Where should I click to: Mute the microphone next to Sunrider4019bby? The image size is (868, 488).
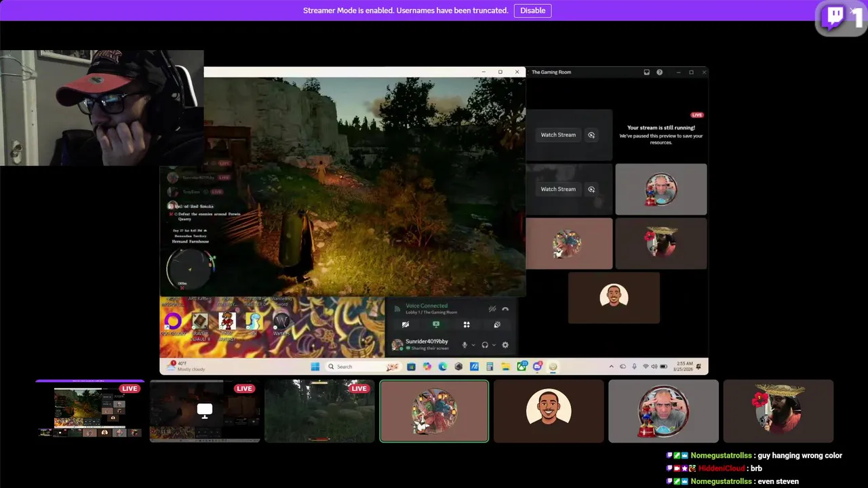pyautogui.click(x=465, y=345)
